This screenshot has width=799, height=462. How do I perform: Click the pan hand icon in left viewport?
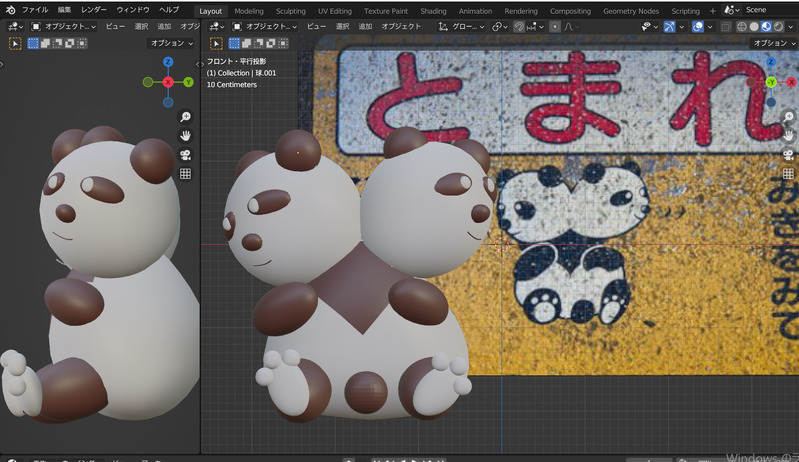[185, 136]
